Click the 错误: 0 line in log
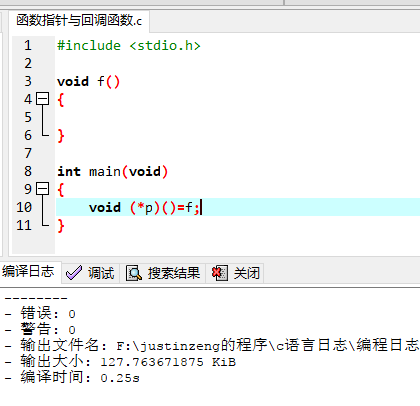This screenshot has width=420, height=406. click(40, 313)
